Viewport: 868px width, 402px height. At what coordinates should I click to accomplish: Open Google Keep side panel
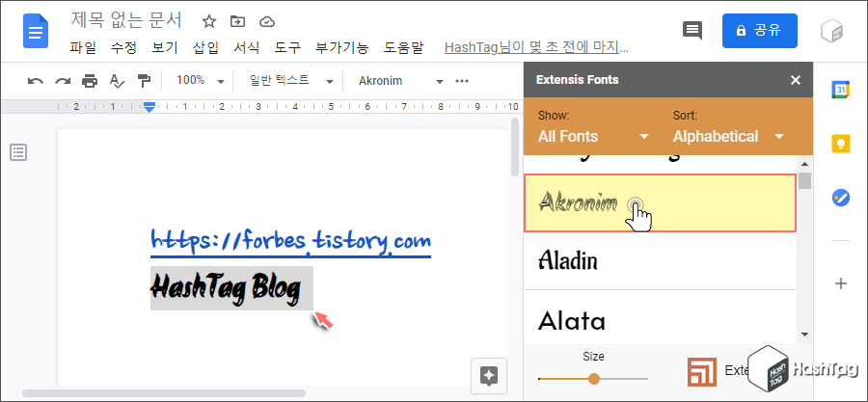pos(841,144)
